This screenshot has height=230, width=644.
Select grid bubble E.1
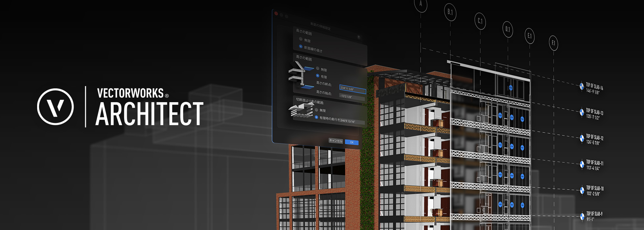(x=530, y=36)
